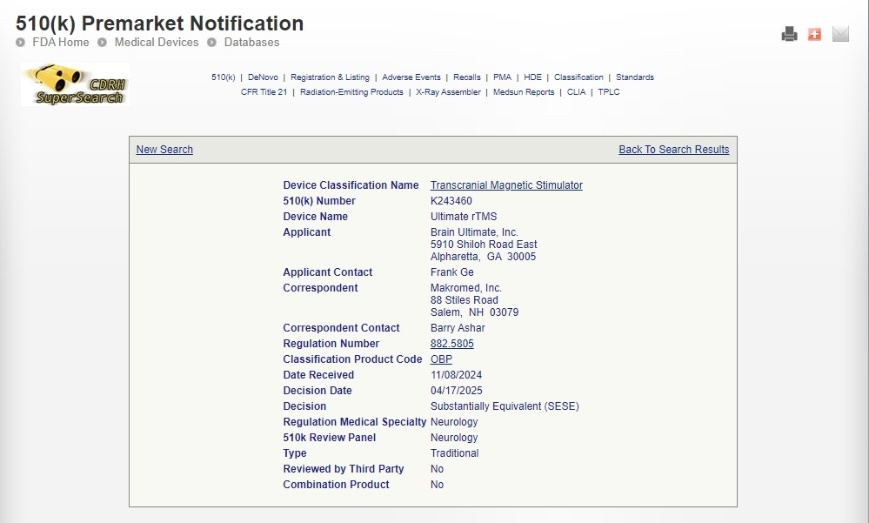
Task: Select the DeNovo database menu item
Action: tap(262, 77)
